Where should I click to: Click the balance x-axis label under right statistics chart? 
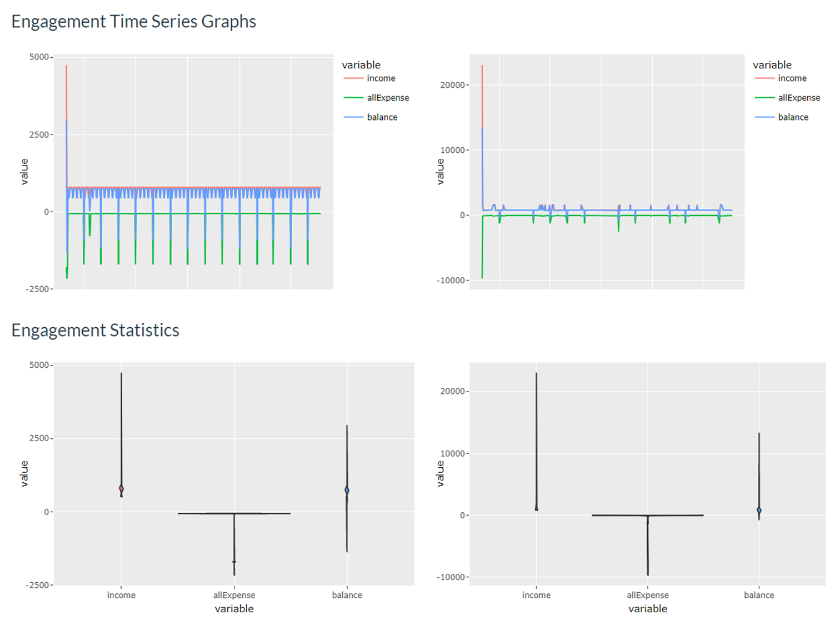(x=759, y=595)
